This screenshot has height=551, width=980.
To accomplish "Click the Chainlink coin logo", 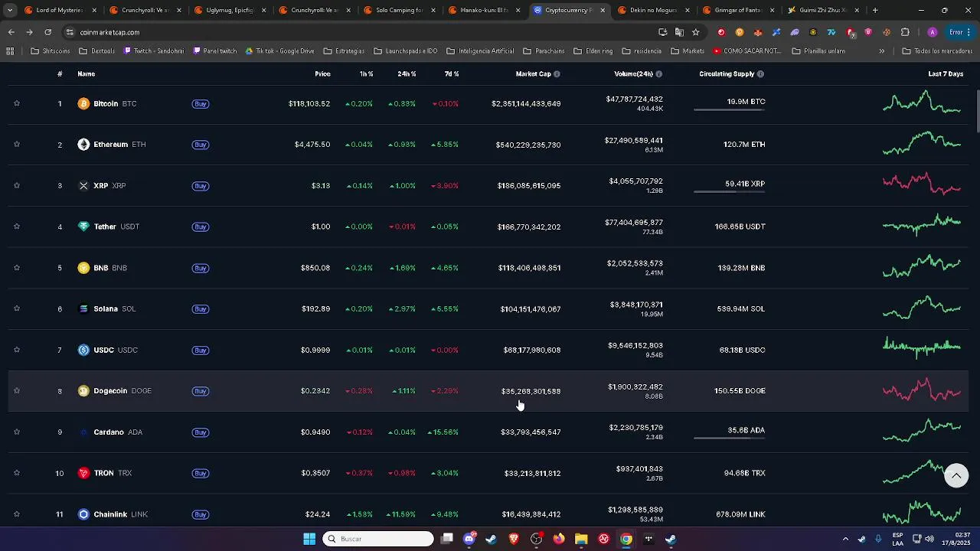I will point(83,514).
